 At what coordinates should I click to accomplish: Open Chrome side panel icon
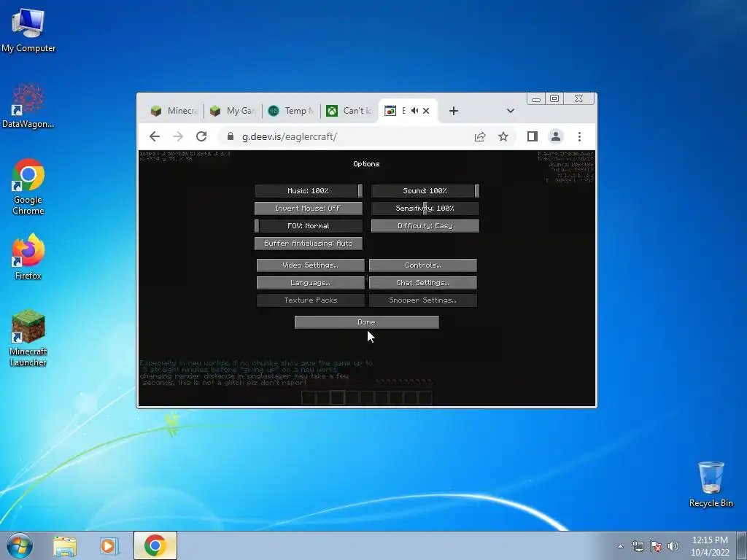tap(532, 136)
